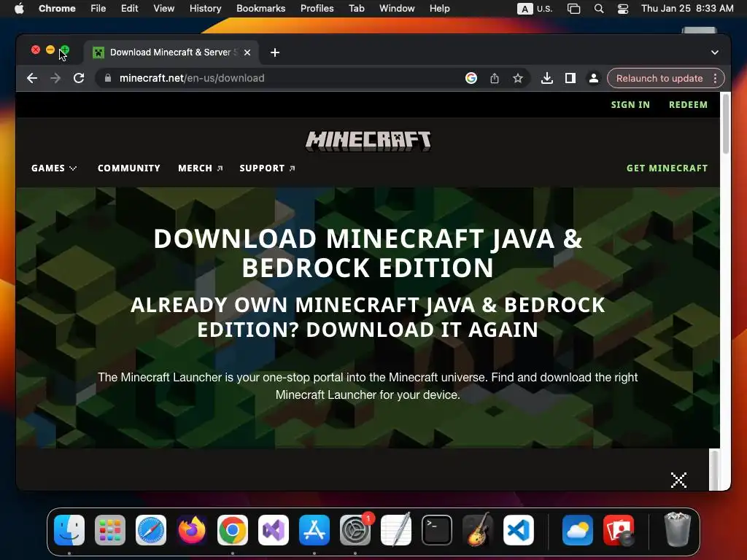747x560 pixels.
Task: Open the Profiles menu
Action: 317,9
